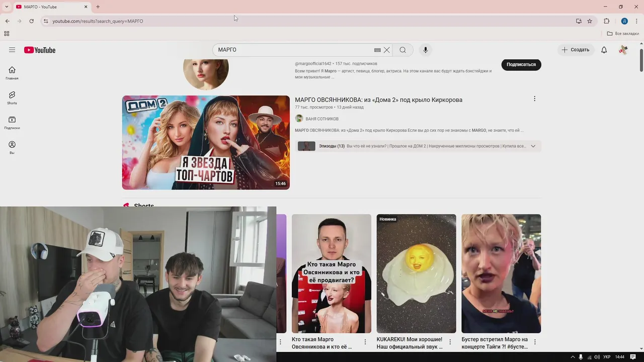Open the on-screen keyboard in search box

tap(377, 50)
